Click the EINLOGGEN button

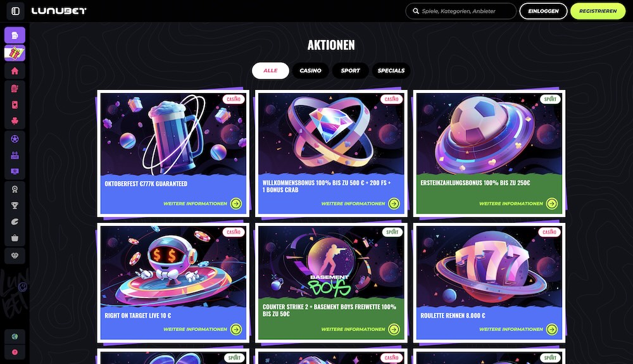(543, 11)
